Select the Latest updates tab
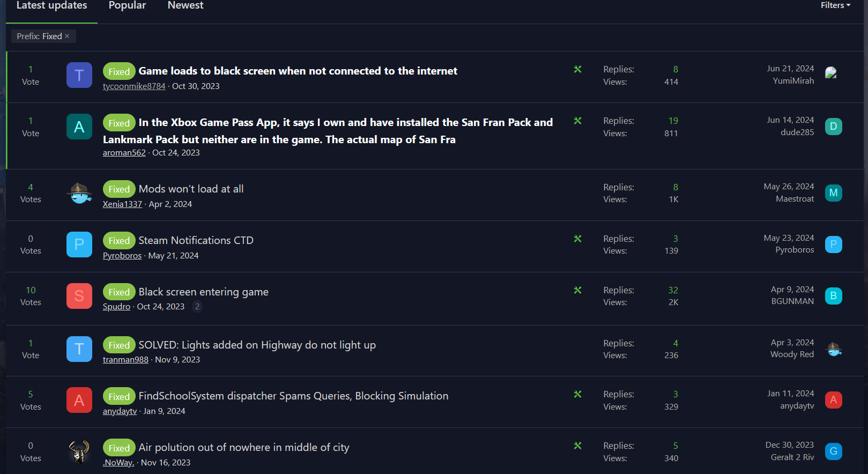The height and width of the screenshot is (474, 868). (51, 5)
